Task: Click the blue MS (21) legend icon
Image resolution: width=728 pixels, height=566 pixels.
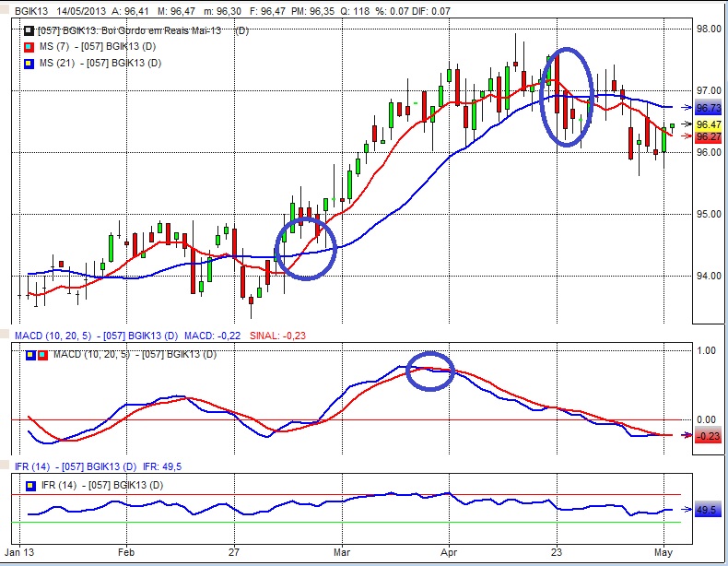Action: point(29,64)
